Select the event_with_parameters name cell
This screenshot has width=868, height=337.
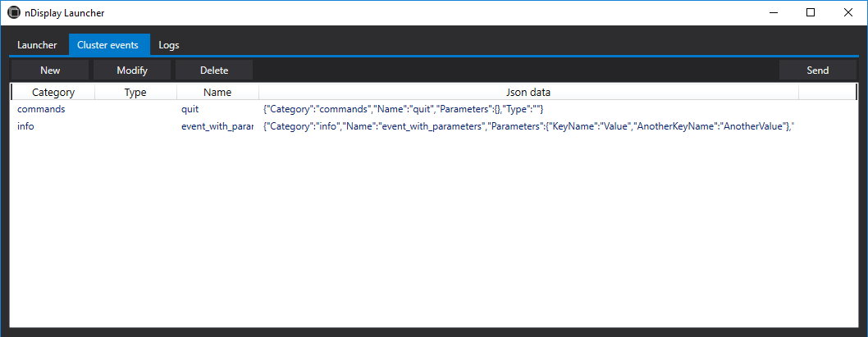pyautogui.click(x=217, y=127)
